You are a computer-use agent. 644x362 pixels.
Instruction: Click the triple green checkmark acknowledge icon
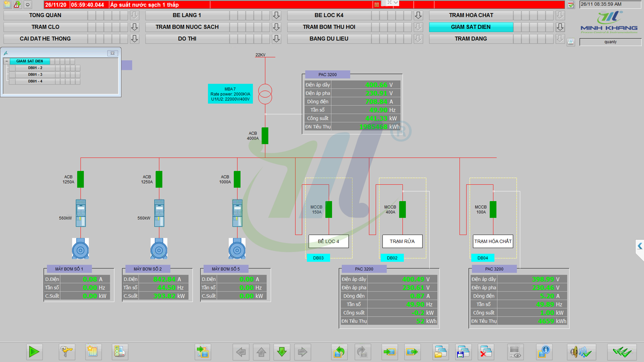pos(622,352)
